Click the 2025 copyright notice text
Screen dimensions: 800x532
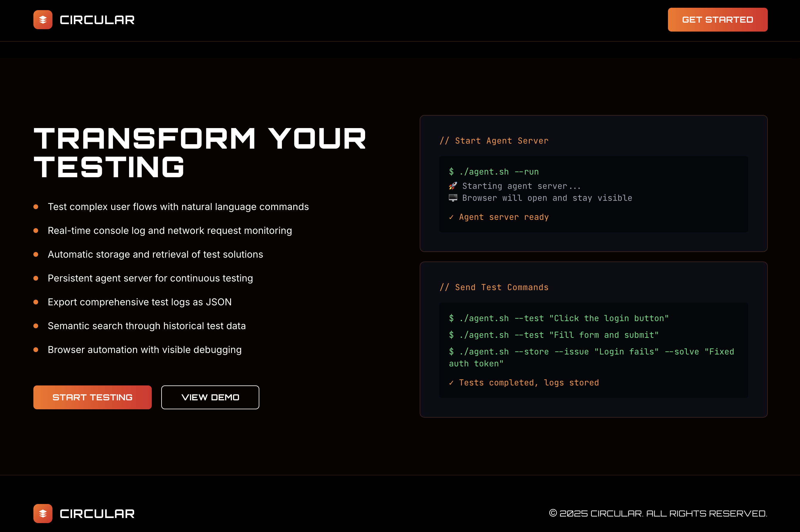pos(658,513)
